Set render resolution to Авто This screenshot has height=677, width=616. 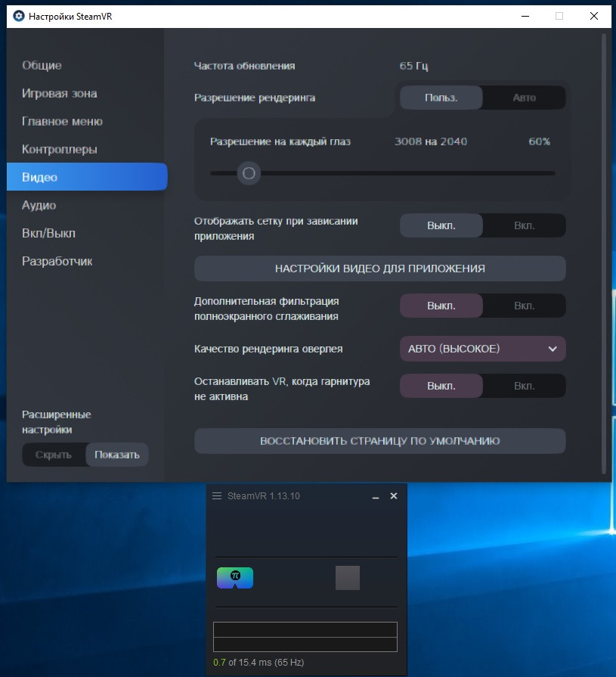tap(524, 98)
